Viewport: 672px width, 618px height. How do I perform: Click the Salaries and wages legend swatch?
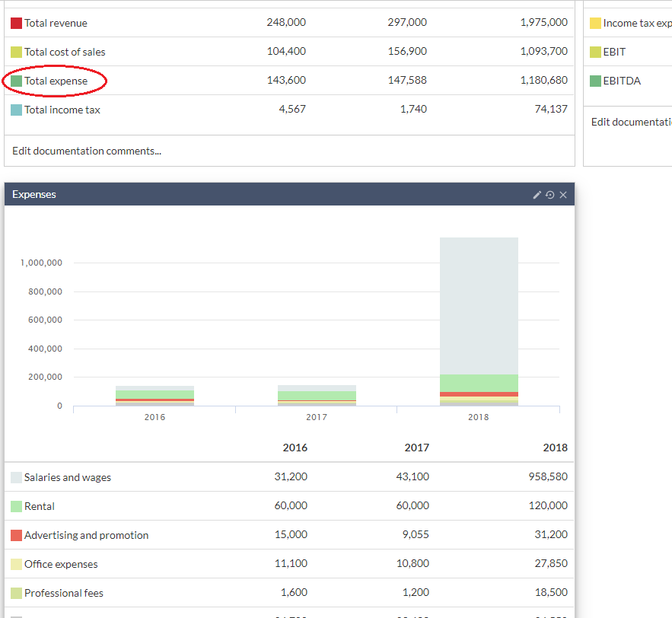16,477
